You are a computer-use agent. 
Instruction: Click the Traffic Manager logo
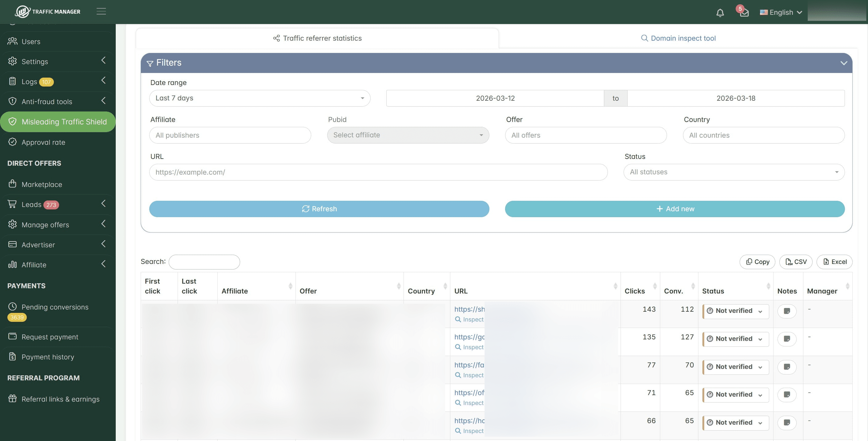tap(47, 11)
